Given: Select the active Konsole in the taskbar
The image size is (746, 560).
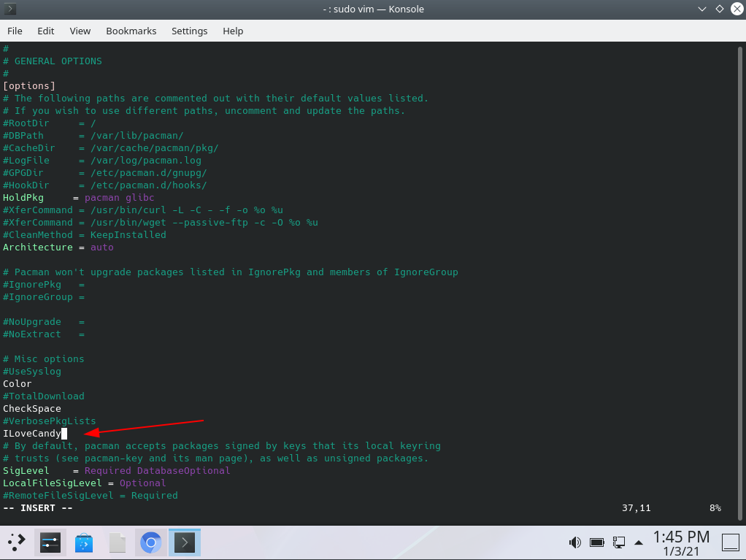Looking at the screenshot, I should 184,542.
